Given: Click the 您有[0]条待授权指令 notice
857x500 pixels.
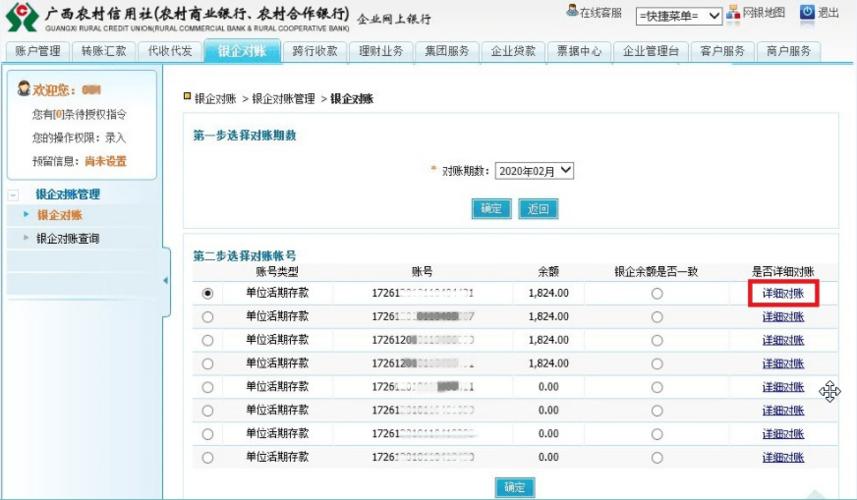Looking at the screenshot, I should click(x=79, y=114).
